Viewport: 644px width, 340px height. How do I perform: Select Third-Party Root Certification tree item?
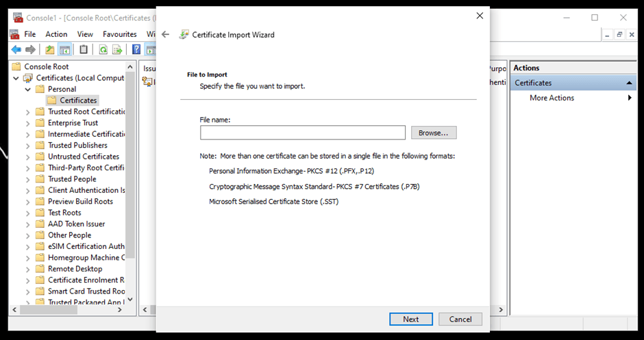pyautogui.click(x=86, y=168)
